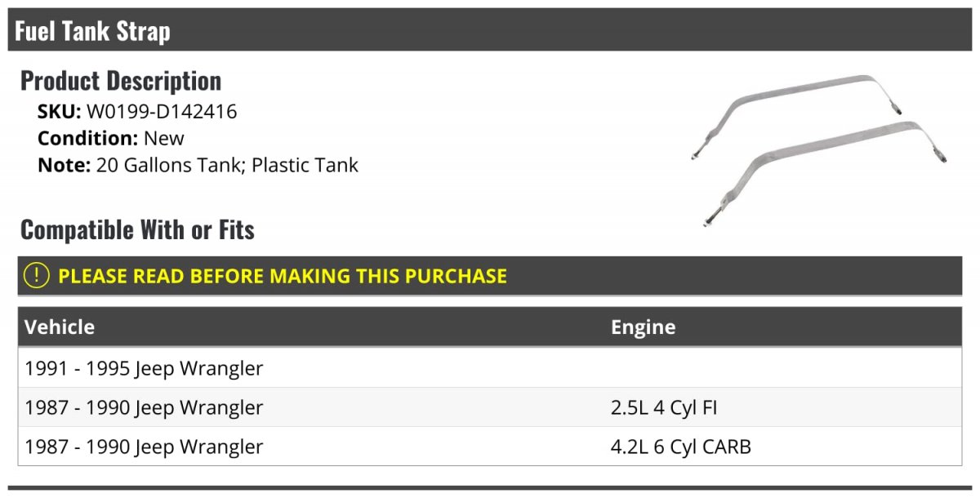Click the Fuel Tank Strap title bar

click(x=92, y=32)
